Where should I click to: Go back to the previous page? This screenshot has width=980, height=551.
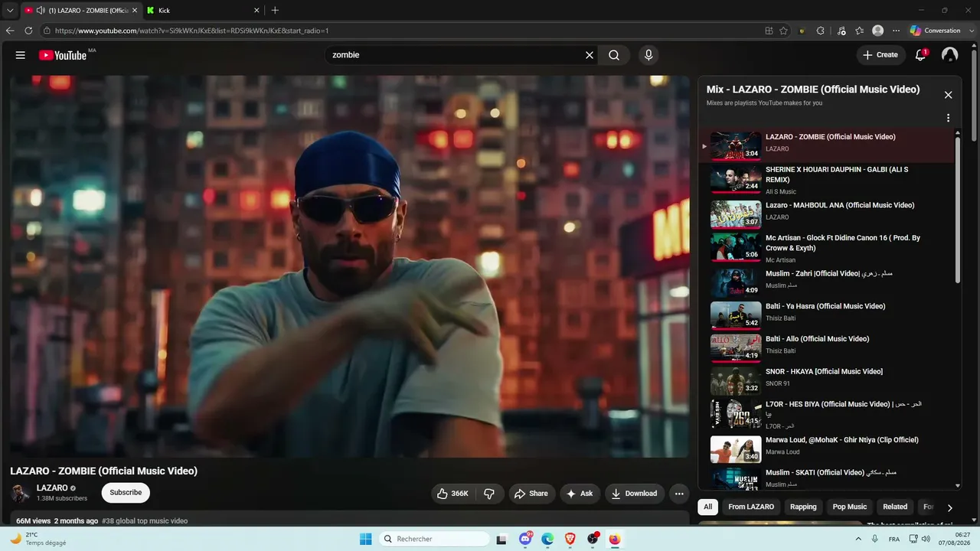10,31
